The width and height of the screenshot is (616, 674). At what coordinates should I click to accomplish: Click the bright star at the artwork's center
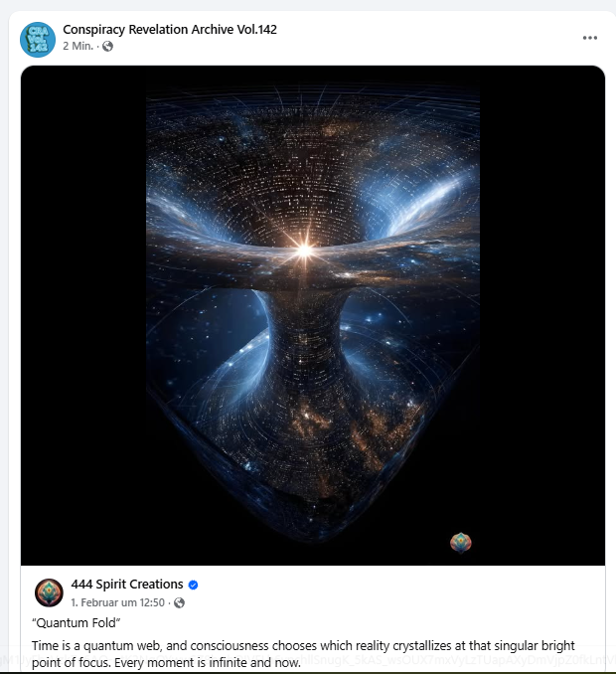[x=304, y=249]
